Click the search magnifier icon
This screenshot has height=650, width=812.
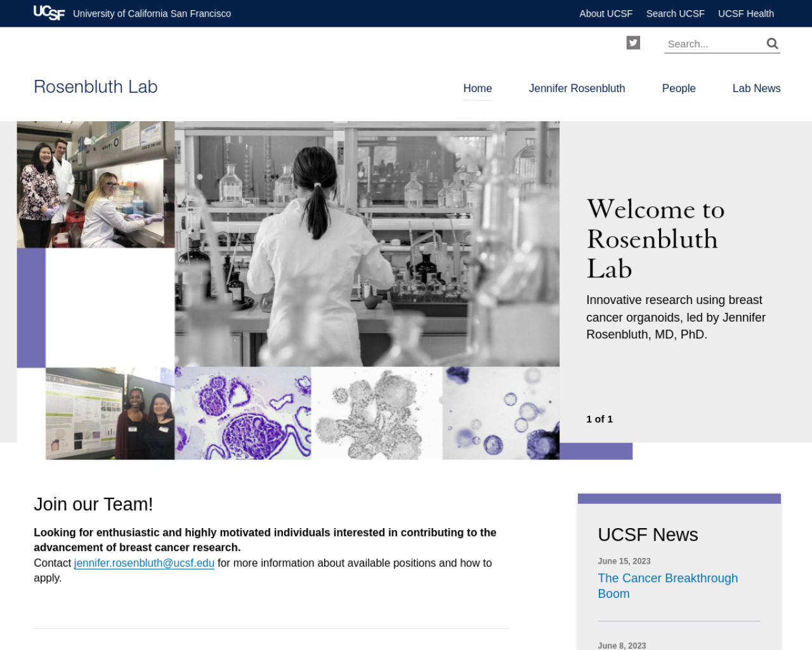[x=772, y=43]
